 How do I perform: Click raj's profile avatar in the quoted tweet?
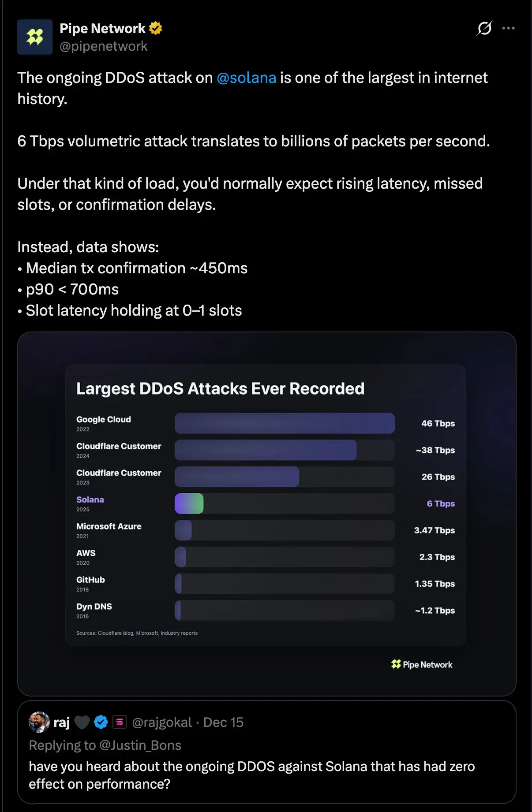coord(39,722)
